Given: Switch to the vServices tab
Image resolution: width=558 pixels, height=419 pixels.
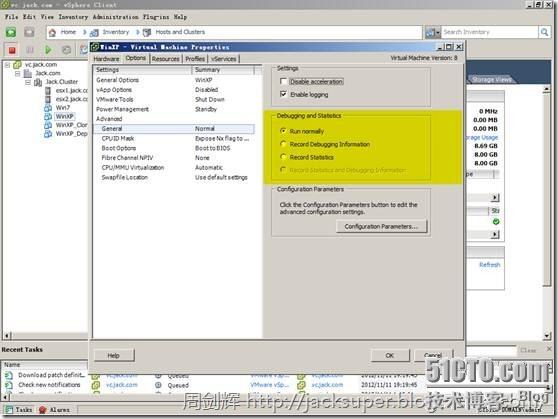Looking at the screenshot, I should [223, 59].
